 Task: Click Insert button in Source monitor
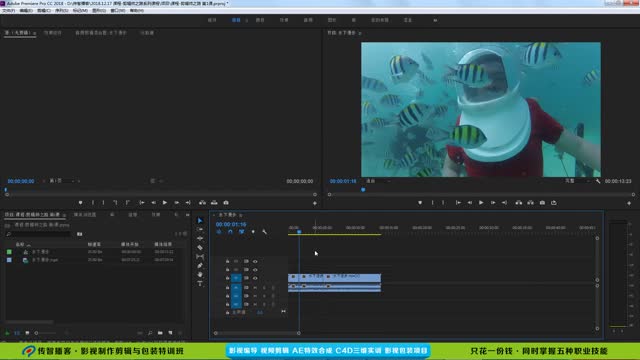coord(202,202)
